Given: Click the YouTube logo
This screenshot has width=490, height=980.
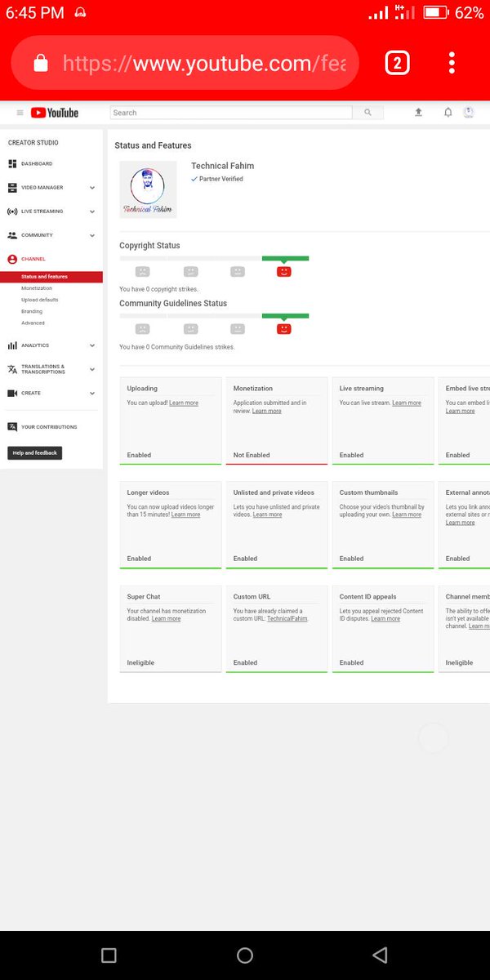Looking at the screenshot, I should click(x=55, y=113).
